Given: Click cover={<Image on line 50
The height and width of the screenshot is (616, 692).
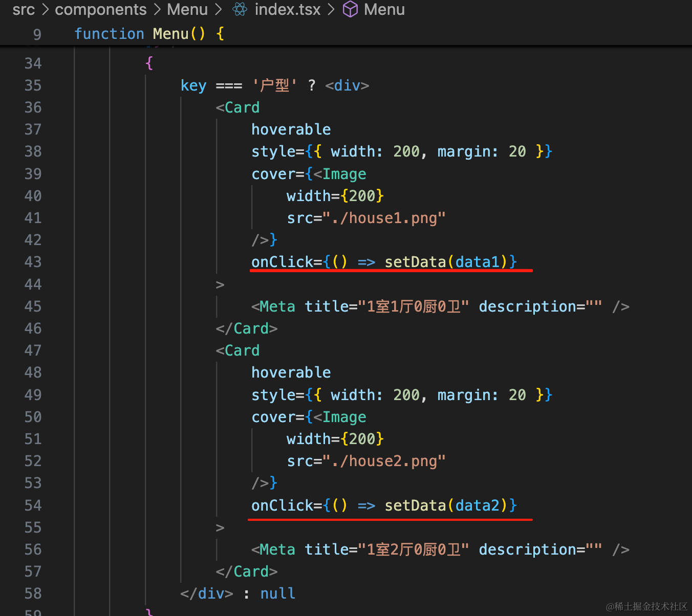Looking at the screenshot, I should tap(309, 417).
